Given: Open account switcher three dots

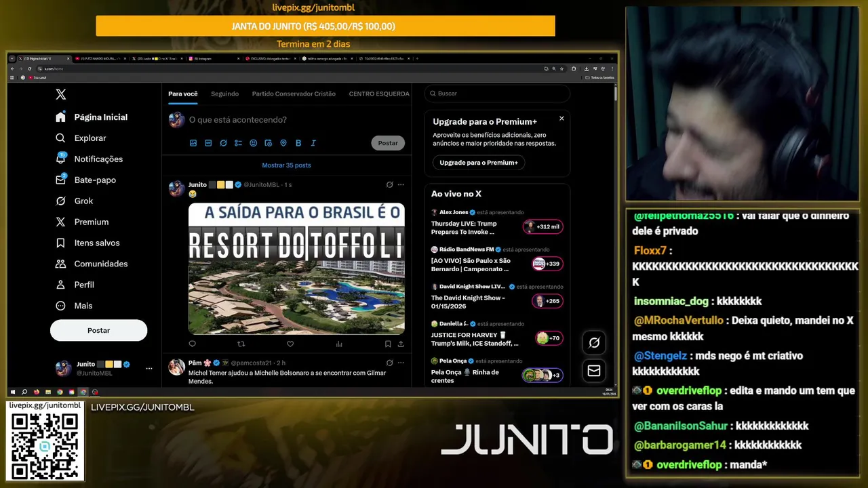Looking at the screenshot, I should tap(149, 369).
